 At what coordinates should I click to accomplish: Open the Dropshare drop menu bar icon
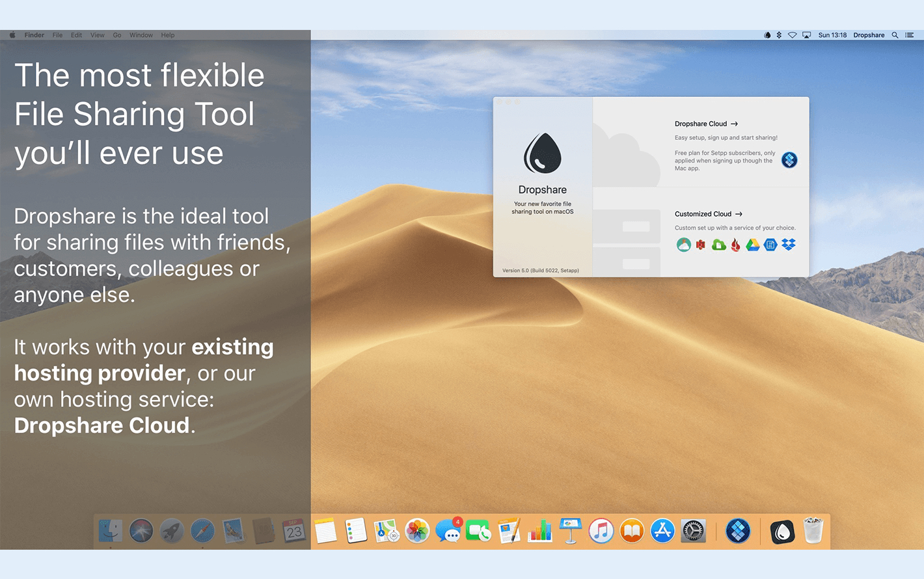point(767,35)
